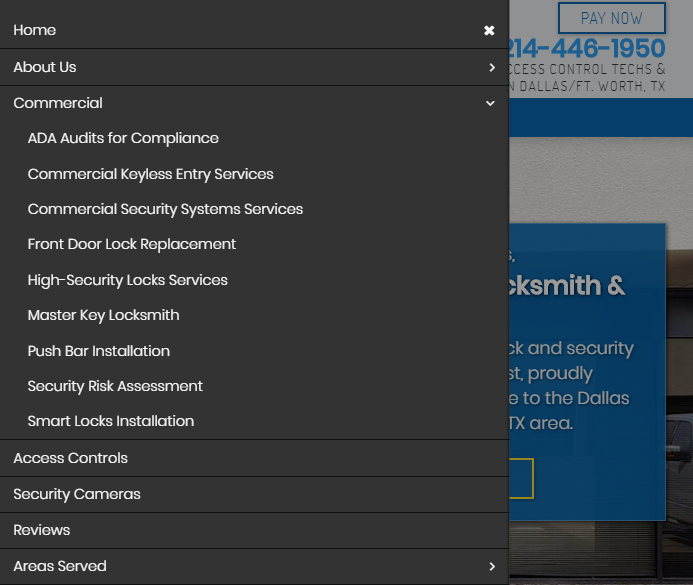693x585 pixels.
Task: Close the mobile menu with the X icon
Action: click(x=489, y=30)
